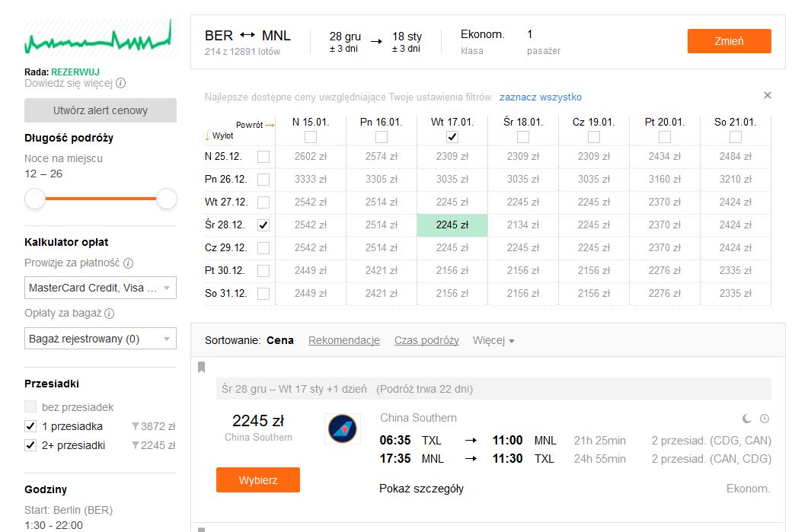
Task: Tick the Pt 30.12. departure checkbox
Action: (263, 270)
